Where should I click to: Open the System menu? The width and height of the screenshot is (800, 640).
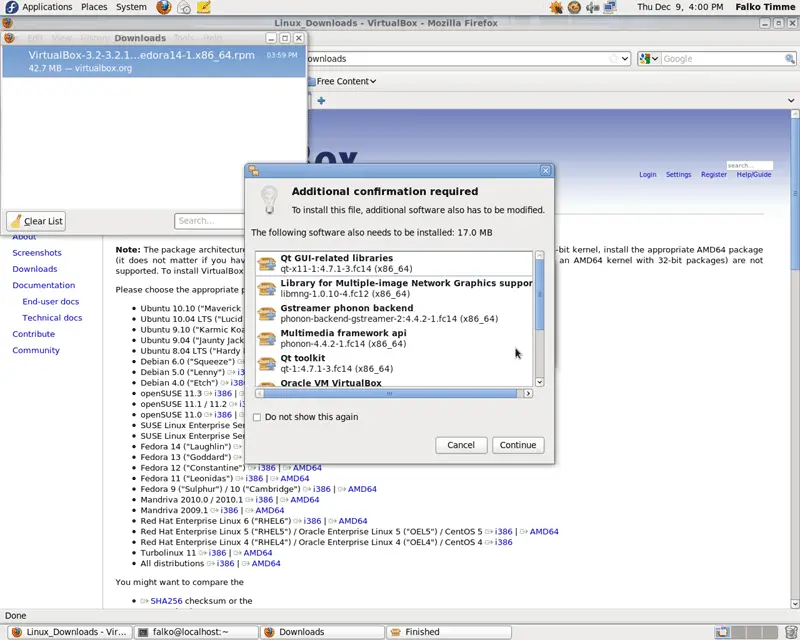pyautogui.click(x=131, y=7)
